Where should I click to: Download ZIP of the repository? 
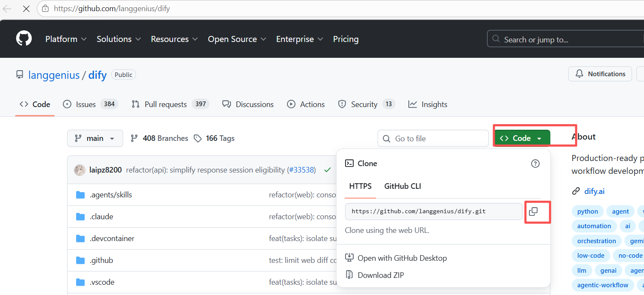click(x=381, y=275)
